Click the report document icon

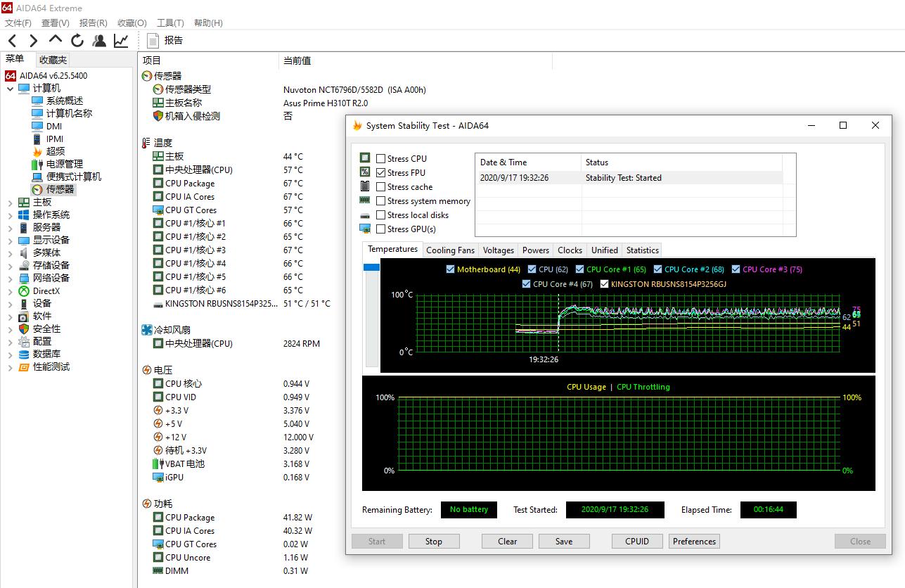coord(153,41)
